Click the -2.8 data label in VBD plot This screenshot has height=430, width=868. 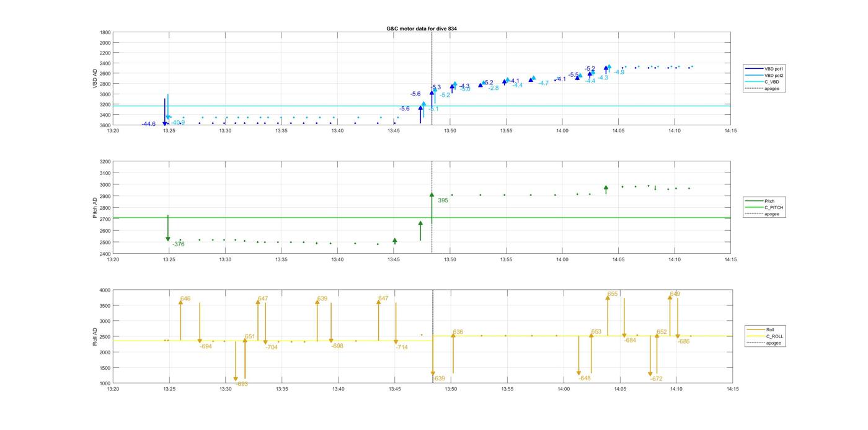tap(494, 88)
